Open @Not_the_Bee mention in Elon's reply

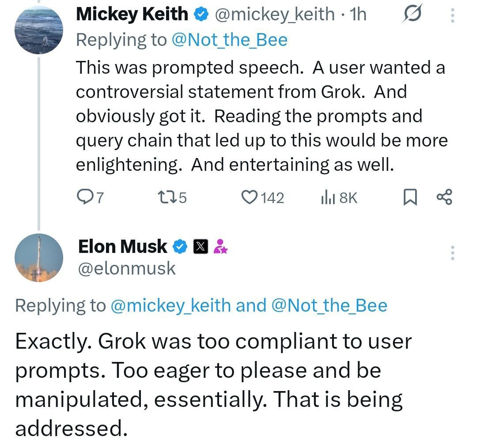tap(329, 305)
